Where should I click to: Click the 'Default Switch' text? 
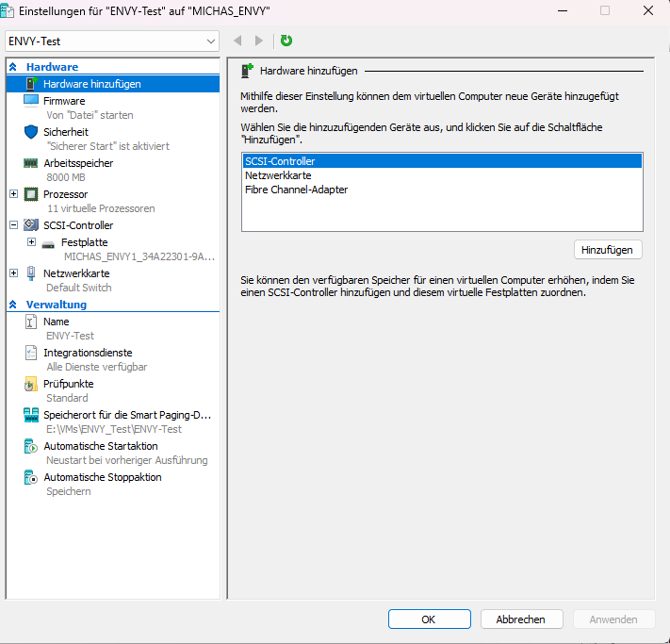[x=79, y=288]
